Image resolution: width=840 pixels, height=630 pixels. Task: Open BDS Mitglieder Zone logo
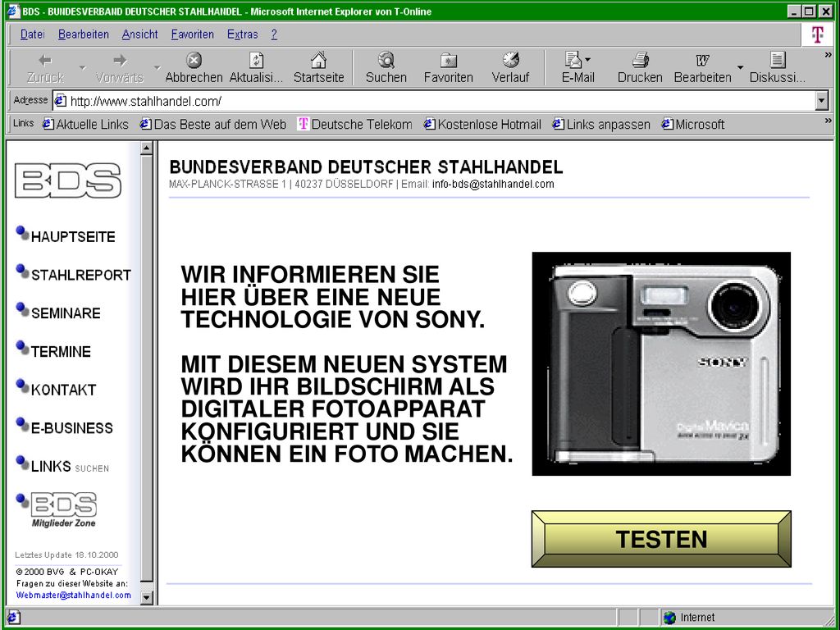[x=64, y=510]
